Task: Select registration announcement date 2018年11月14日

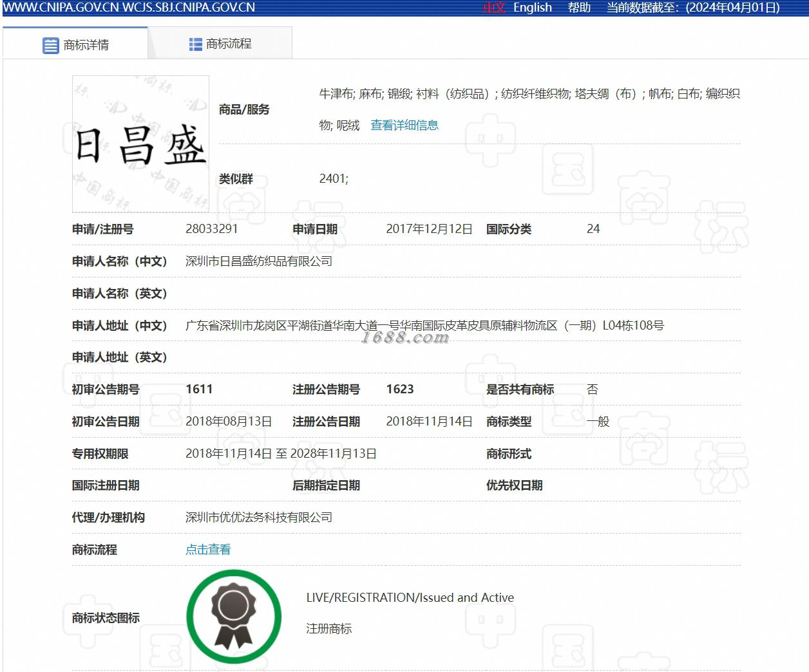Action: click(429, 421)
